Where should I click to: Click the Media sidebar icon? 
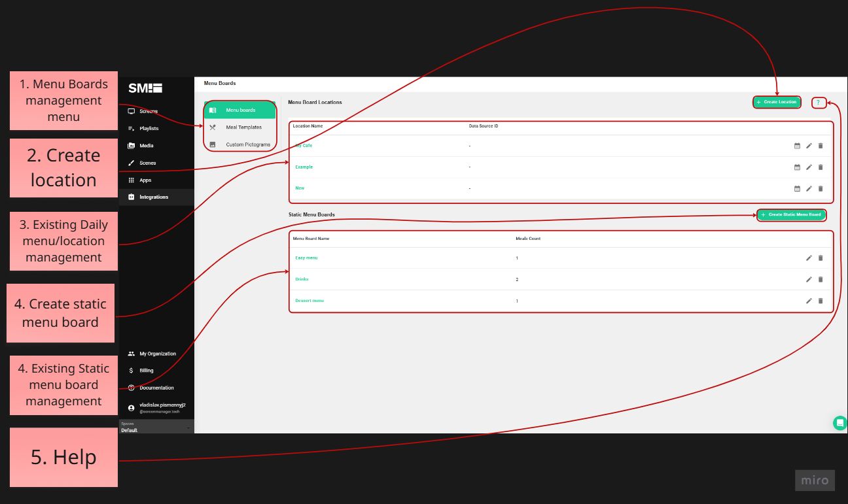[132, 145]
